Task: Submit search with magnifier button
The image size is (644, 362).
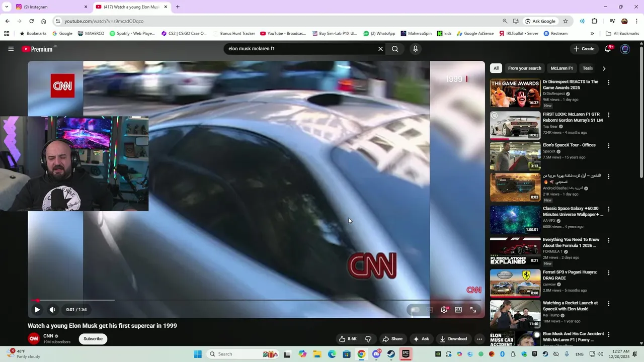Action: click(x=395, y=49)
